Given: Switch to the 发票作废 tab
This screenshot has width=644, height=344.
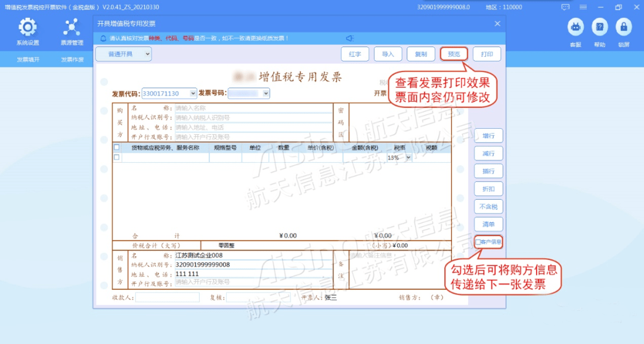Looking at the screenshot, I should click(x=72, y=60).
